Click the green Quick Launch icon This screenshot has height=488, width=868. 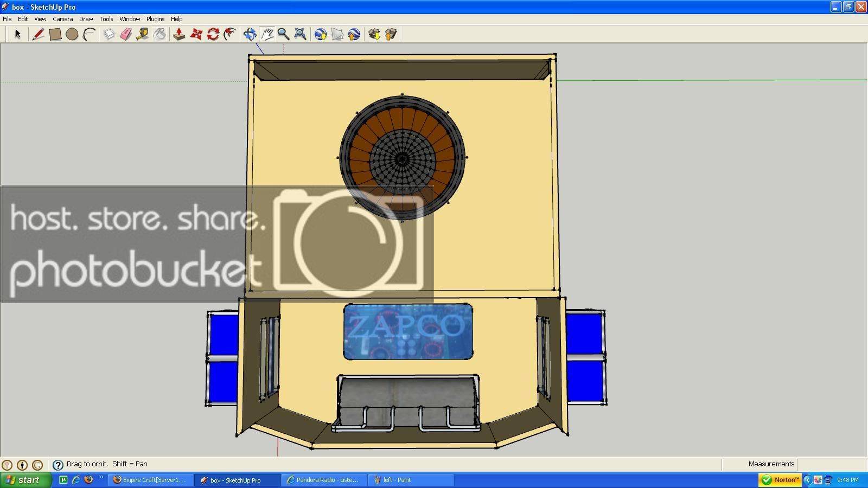coord(63,480)
